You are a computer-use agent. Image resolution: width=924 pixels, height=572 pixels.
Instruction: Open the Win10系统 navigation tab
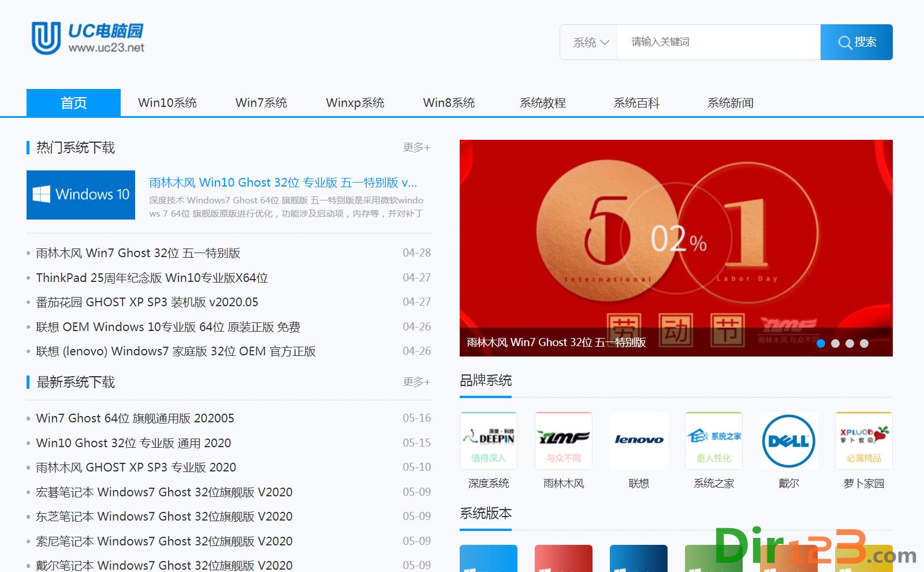(167, 103)
